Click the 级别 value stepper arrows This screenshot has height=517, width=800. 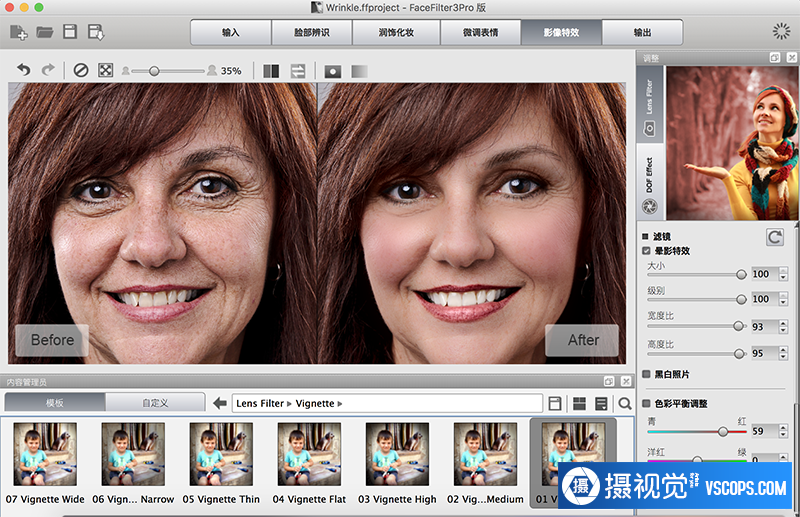[783, 299]
